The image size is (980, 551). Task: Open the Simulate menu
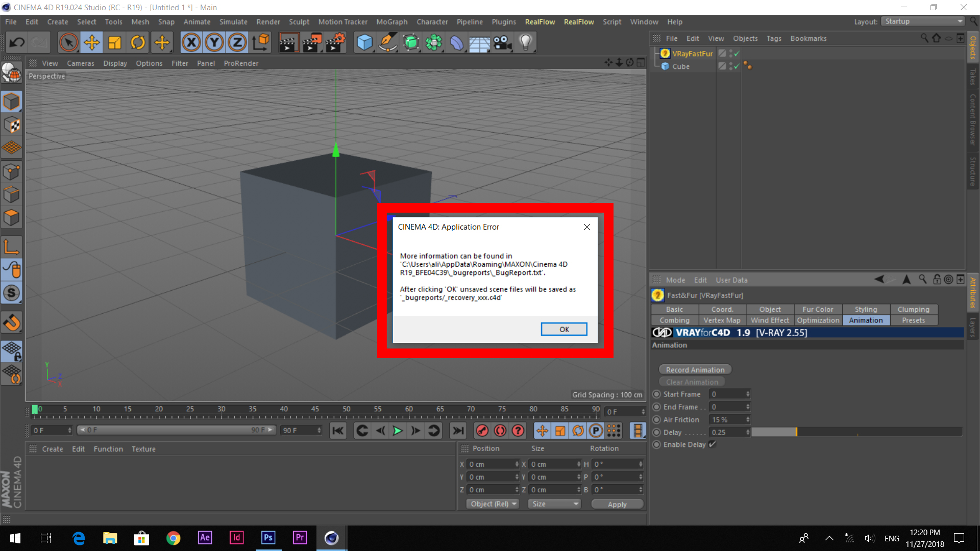[233, 22]
